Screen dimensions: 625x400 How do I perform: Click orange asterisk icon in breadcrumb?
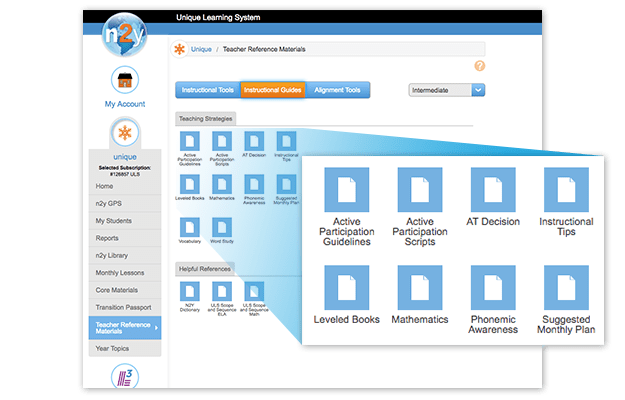tap(180, 49)
